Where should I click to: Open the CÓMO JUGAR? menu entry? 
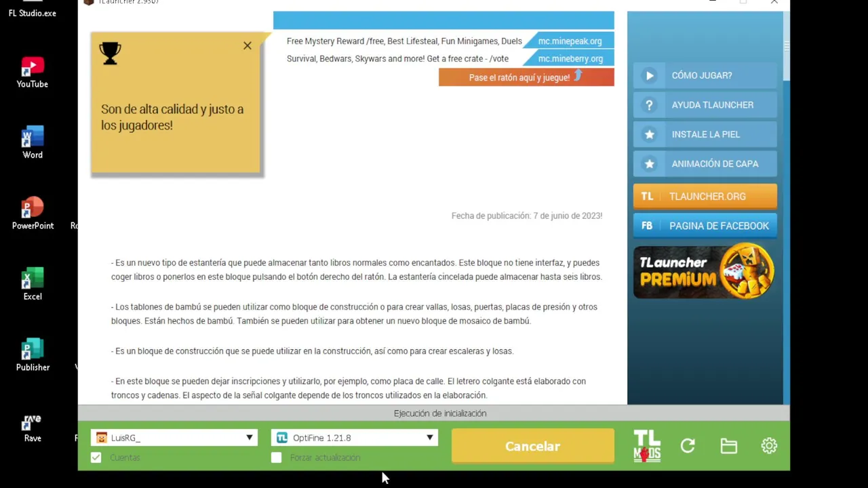point(705,75)
